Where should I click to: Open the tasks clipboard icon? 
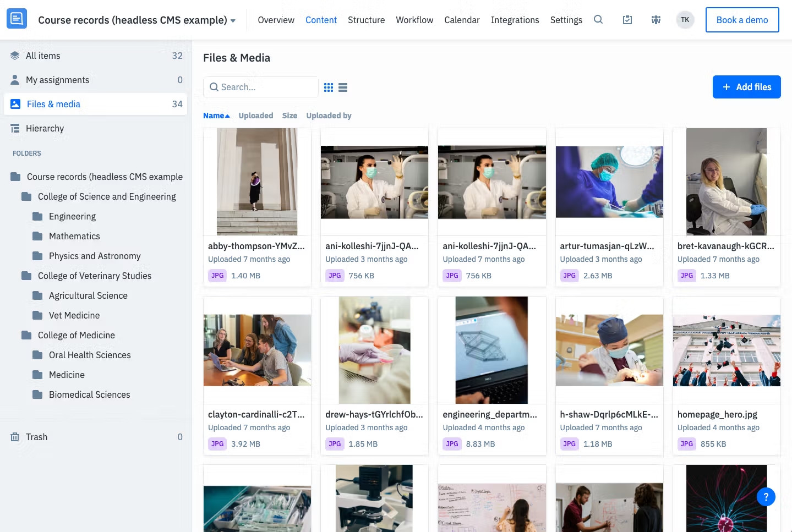coord(627,19)
